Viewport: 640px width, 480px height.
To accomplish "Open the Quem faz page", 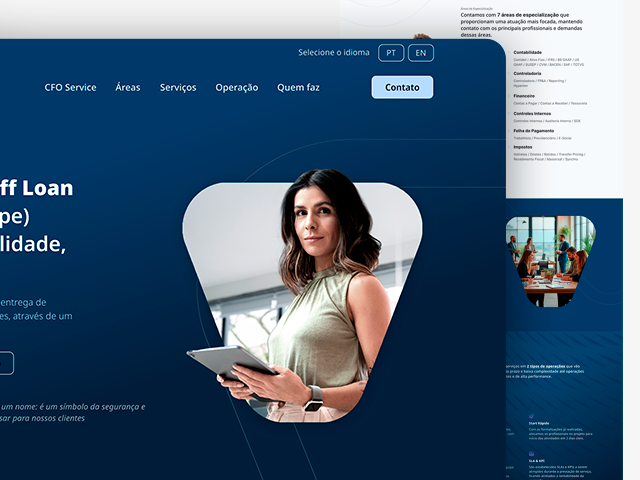I will pos(298,88).
